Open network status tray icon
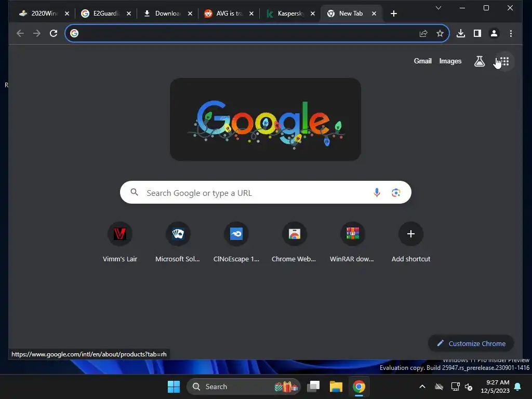This screenshot has height=399, width=532. pyautogui.click(x=455, y=387)
